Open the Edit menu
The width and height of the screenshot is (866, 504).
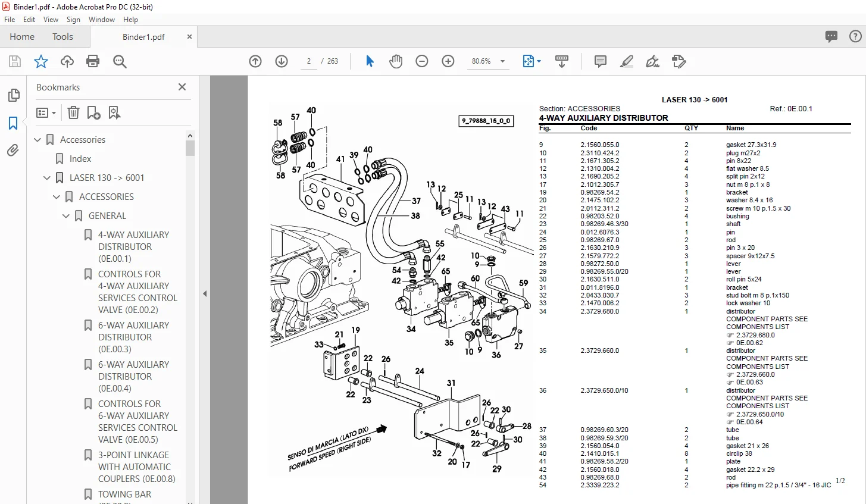click(29, 20)
